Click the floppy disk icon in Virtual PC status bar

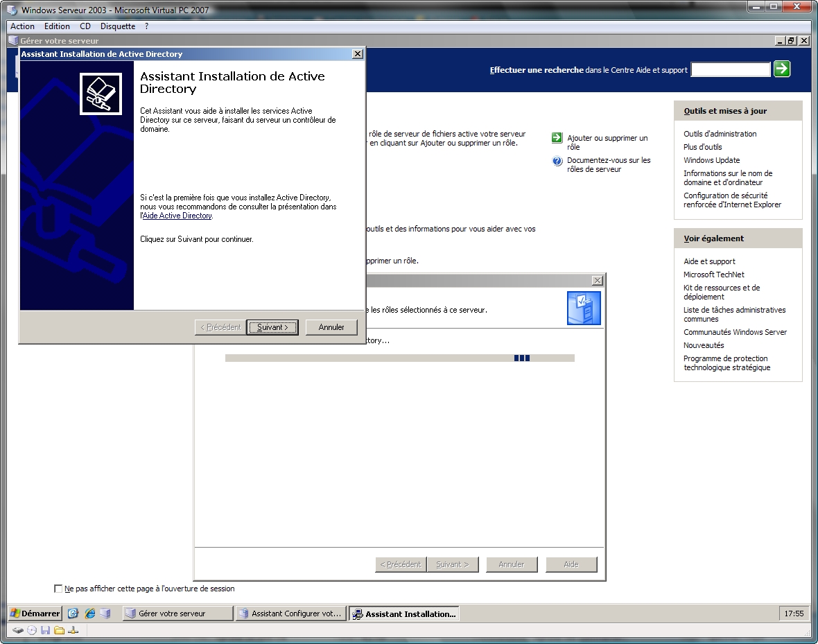click(x=45, y=630)
